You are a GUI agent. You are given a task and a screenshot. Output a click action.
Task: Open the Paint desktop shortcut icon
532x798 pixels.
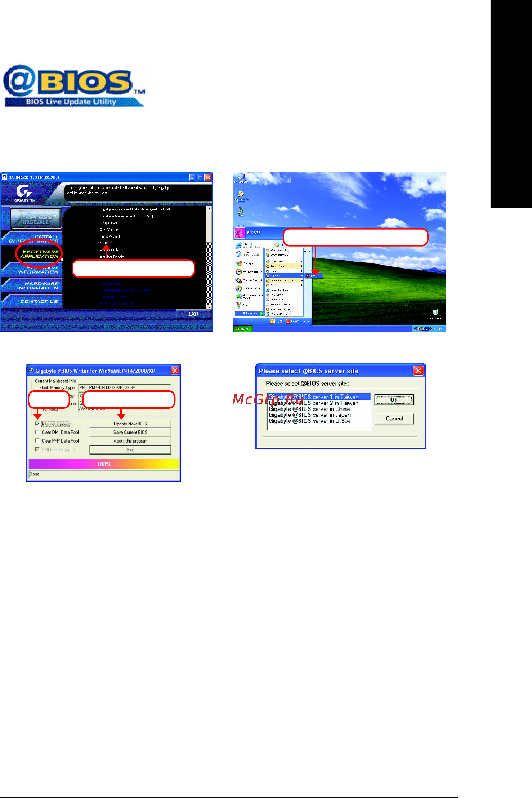point(241,211)
